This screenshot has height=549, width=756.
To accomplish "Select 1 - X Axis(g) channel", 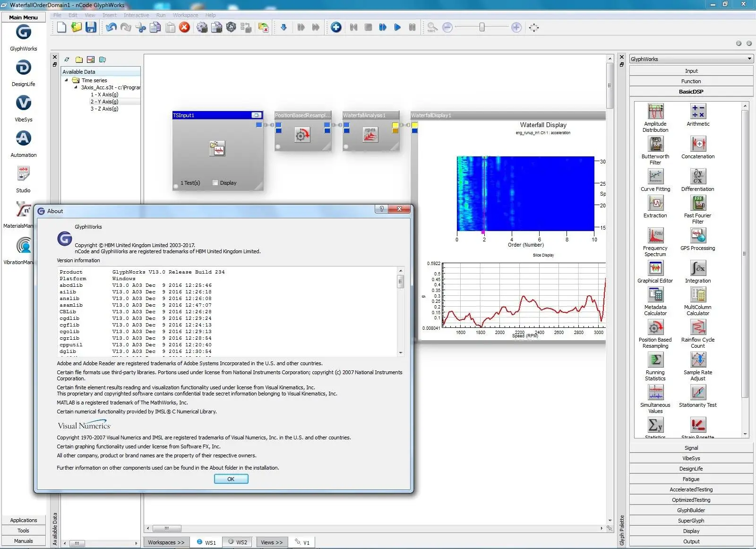I will coord(104,94).
